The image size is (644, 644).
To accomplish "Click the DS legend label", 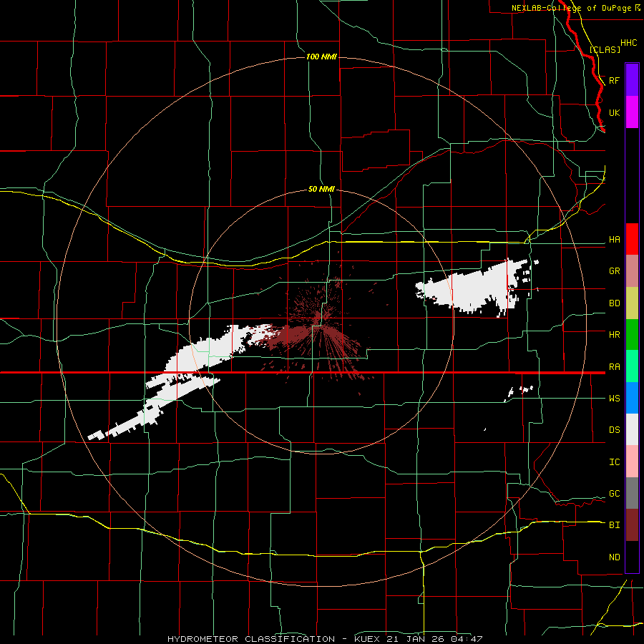I will [x=615, y=430].
